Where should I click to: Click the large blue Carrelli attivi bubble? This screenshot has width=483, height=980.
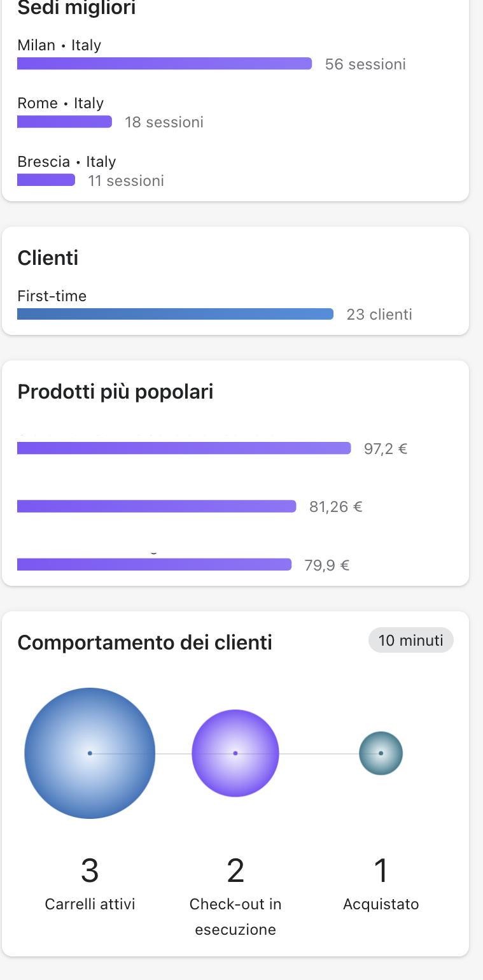coord(90,753)
